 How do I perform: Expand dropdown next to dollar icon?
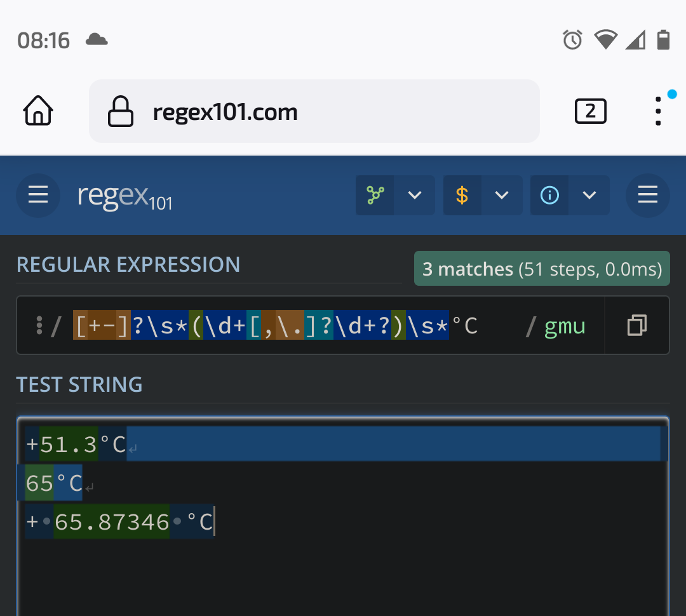coord(502,195)
